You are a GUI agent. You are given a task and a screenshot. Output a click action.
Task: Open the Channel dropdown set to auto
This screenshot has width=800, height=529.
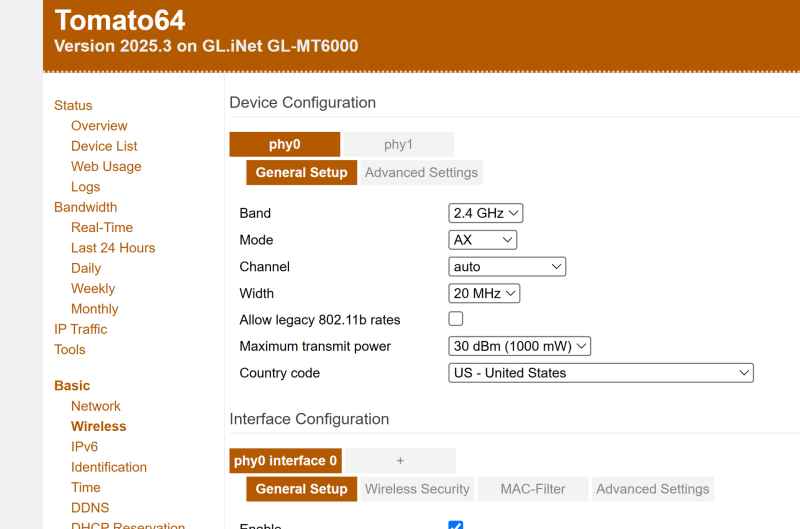[507, 267]
